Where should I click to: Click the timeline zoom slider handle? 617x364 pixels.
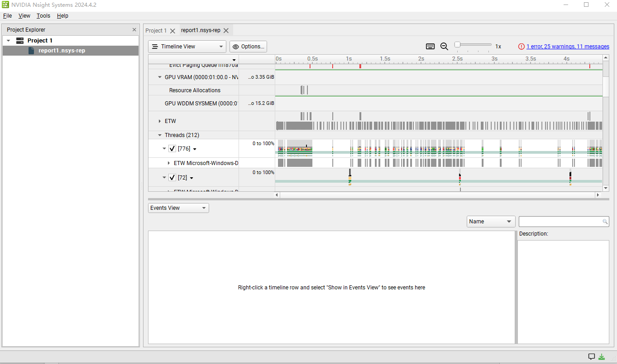pos(457,45)
